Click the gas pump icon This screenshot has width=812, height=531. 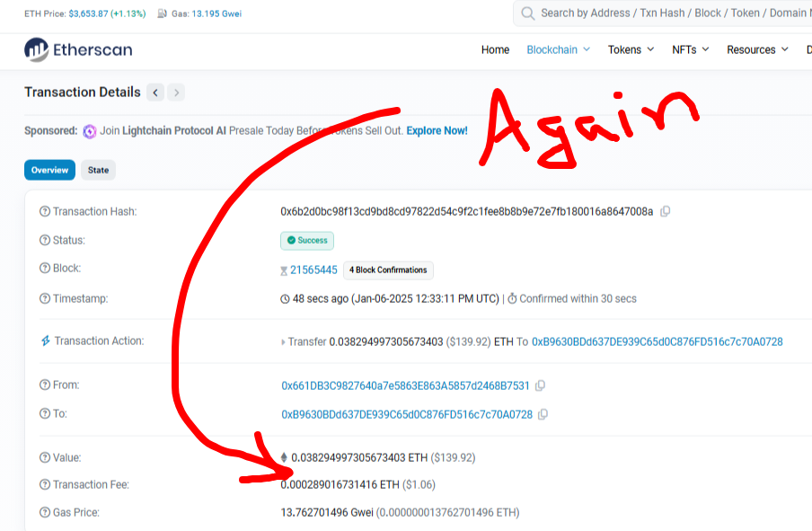click(x=162, y=13)
